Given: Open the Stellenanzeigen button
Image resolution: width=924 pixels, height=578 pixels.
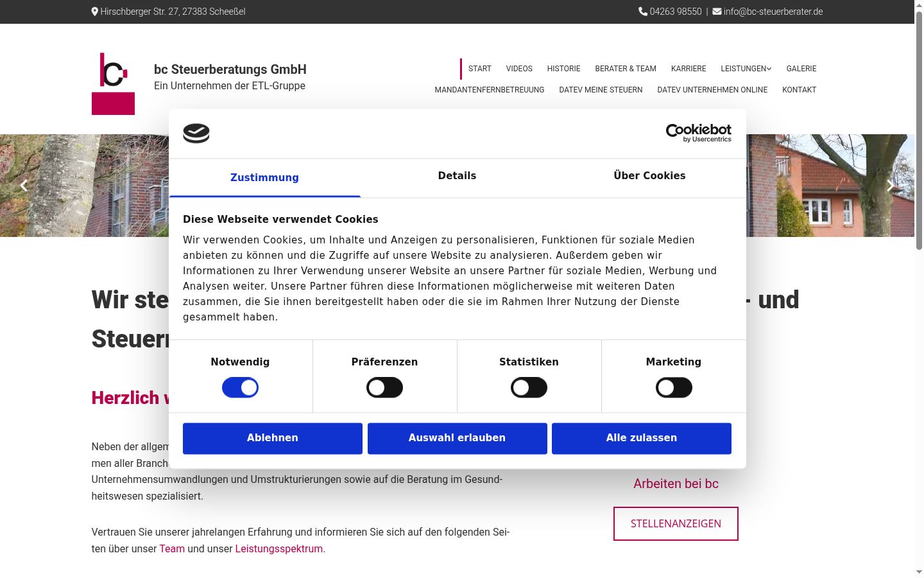Looking at the screenshot, I should click(676, 523).
